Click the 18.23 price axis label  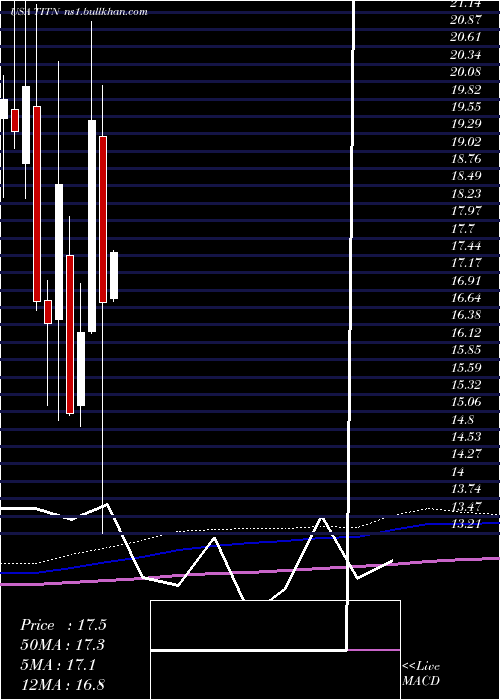[466, 194]
